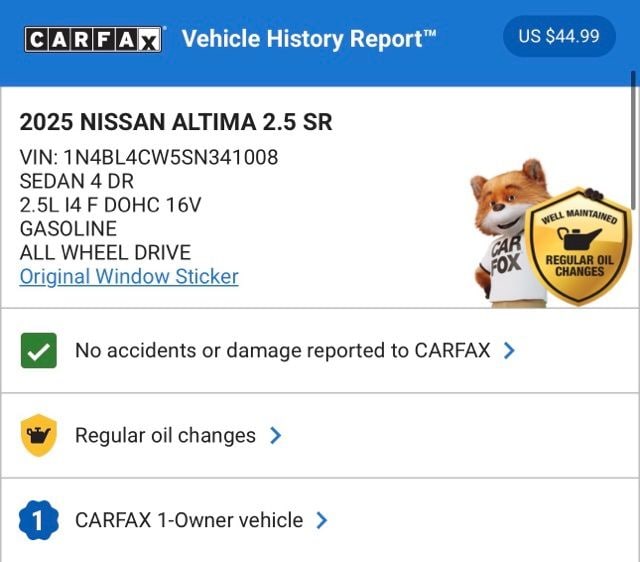Click the VIN number text

(149, 157)
